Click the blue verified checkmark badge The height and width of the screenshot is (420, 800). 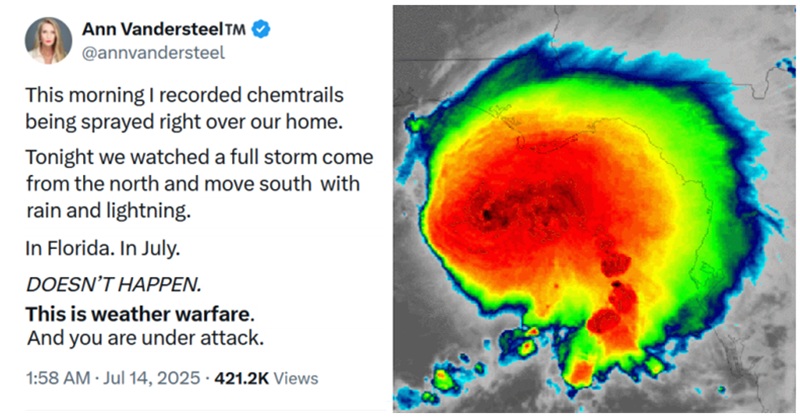[261, 30]
